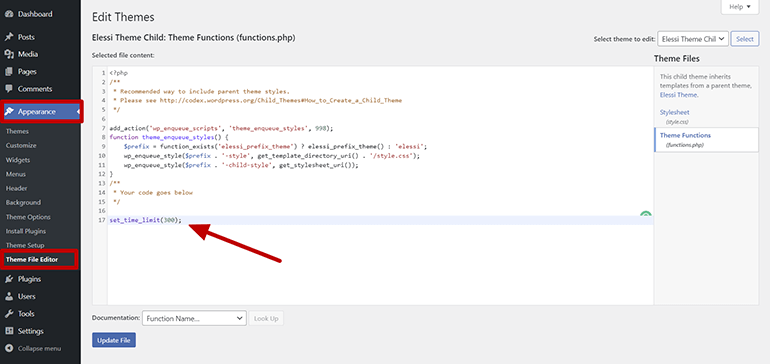Image resolution: width=770 pixels, height=364 pixels.
Task: Click the get_template_directory_uri() code line
Action: (272, 156)
